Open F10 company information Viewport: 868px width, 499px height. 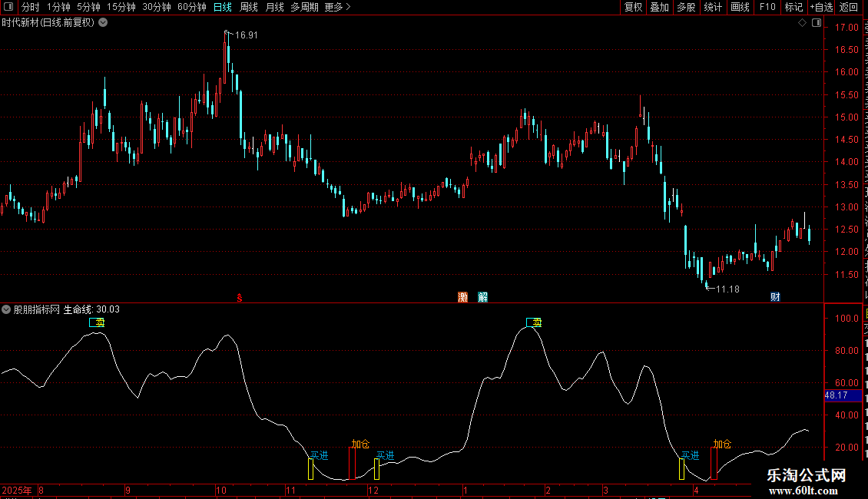point(767,7)
